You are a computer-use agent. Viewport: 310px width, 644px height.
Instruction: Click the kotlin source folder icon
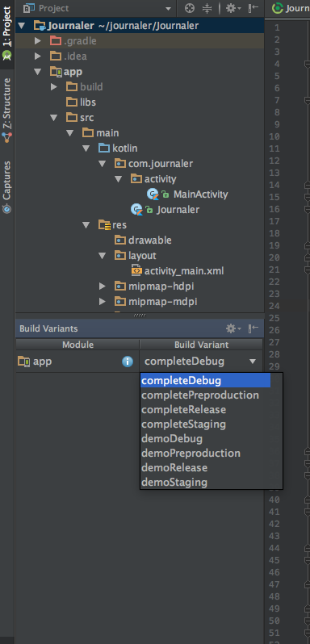pyautogui.click(x=104, y=148)
